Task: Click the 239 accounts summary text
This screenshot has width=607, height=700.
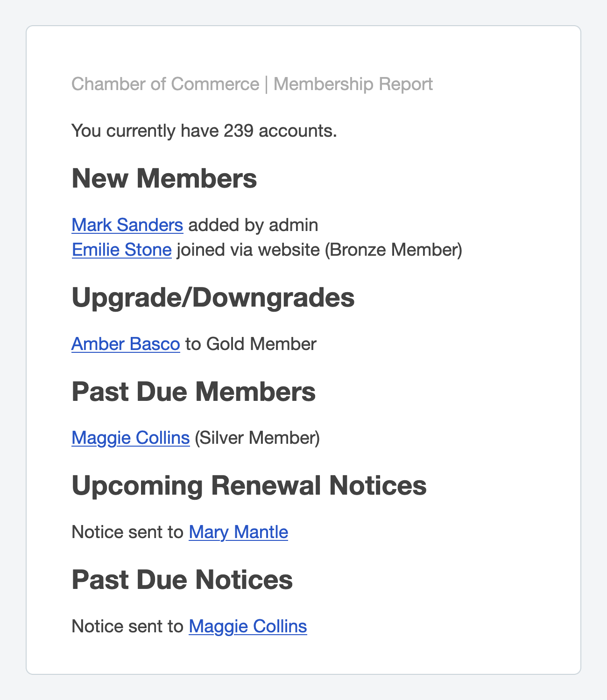Action: click(x=204, y=131)
